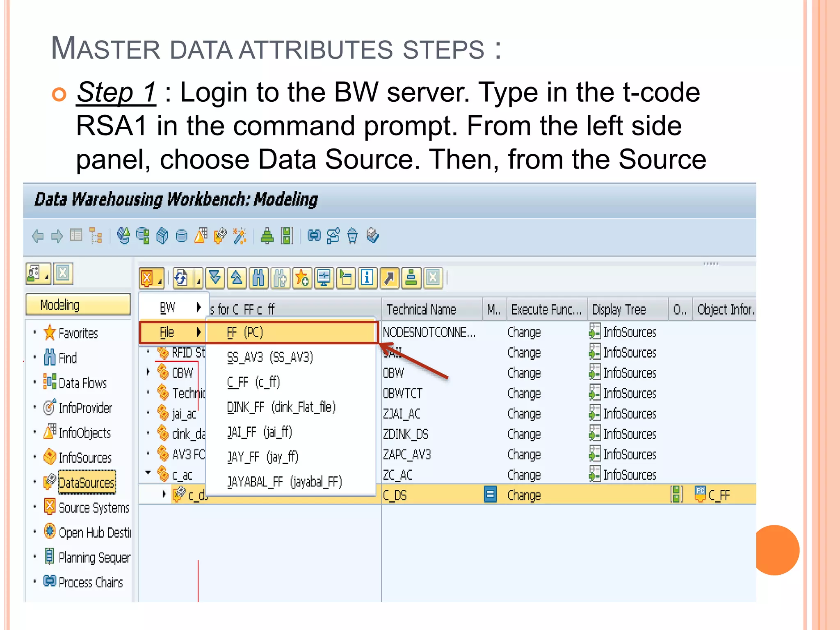This screenshot has width=840, height=630.
Task: Open InfoProvider in the Modeling panel
Action: pos(85,408)
